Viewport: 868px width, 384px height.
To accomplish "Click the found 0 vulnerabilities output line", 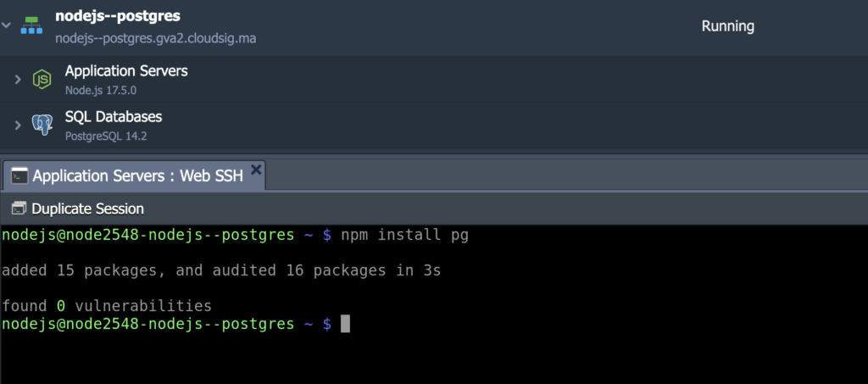I will point(107,306).
